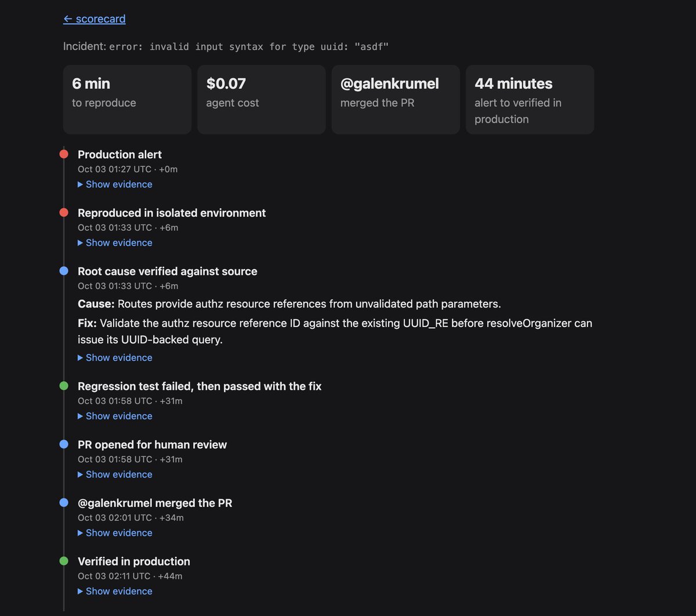The image size is (696, 616).
Task: Expand Show evidence under Root cause verified
Action: point(115,358)
